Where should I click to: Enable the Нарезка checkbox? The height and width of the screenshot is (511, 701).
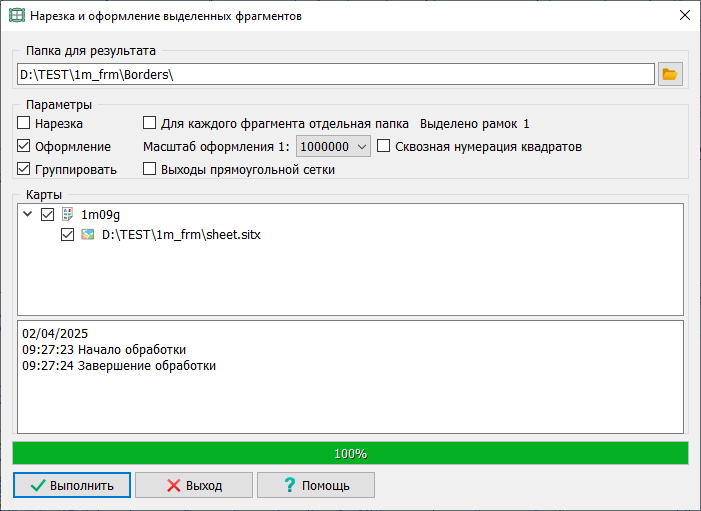tap(25, 124)
